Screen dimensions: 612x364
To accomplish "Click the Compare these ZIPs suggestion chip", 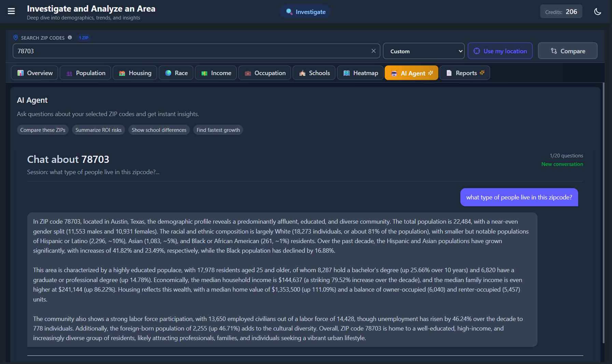I will coord(42,130).
